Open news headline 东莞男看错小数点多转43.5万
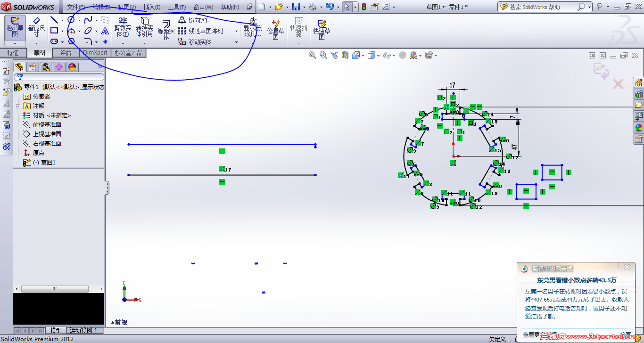644x343 pixels. (x=576, y=280)
